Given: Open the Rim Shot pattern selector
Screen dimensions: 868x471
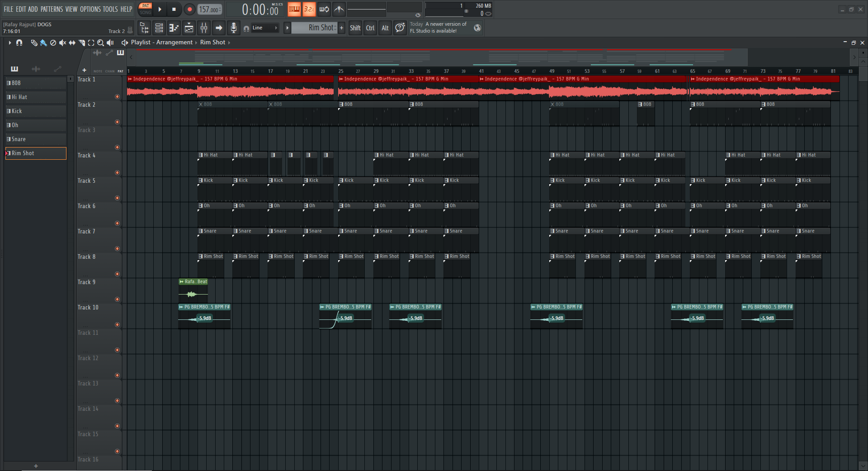Looking at the screenshot, I should coord(316,28).
